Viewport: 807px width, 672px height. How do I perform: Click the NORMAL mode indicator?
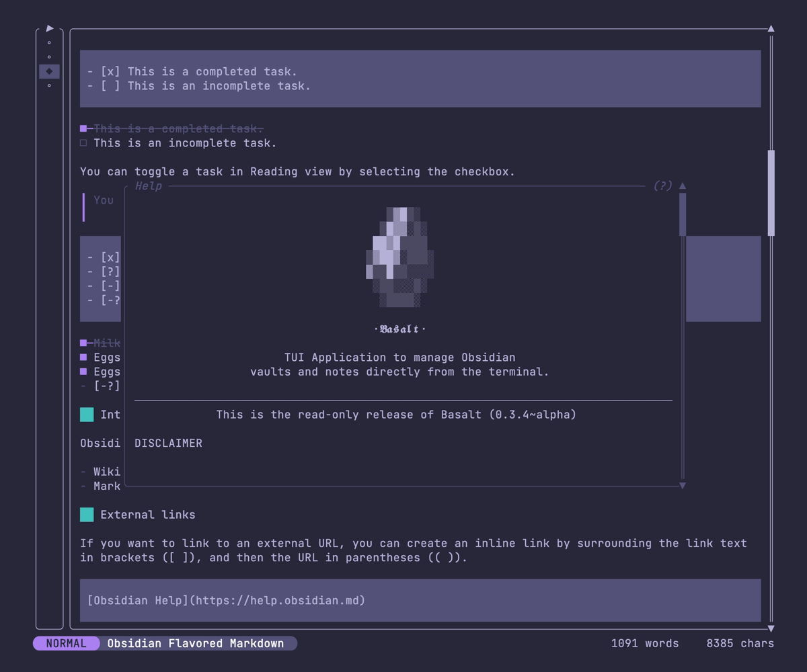[x=66, y=644]
